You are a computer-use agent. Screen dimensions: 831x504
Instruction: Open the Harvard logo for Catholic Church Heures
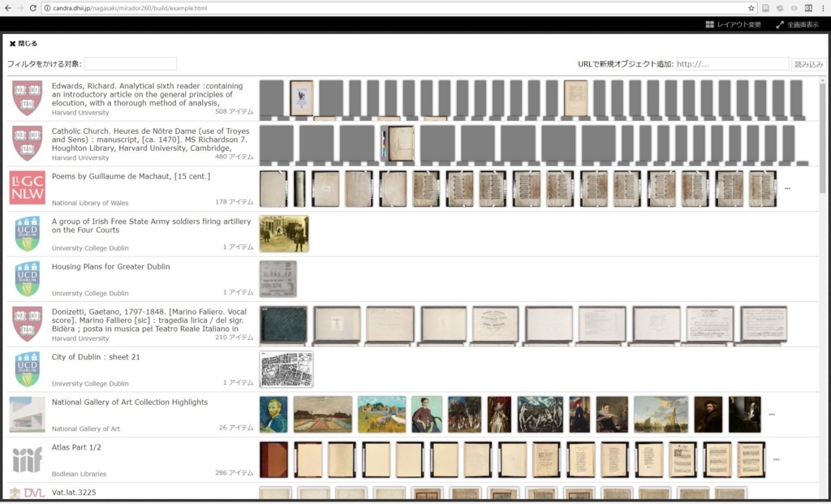(27, 143)
